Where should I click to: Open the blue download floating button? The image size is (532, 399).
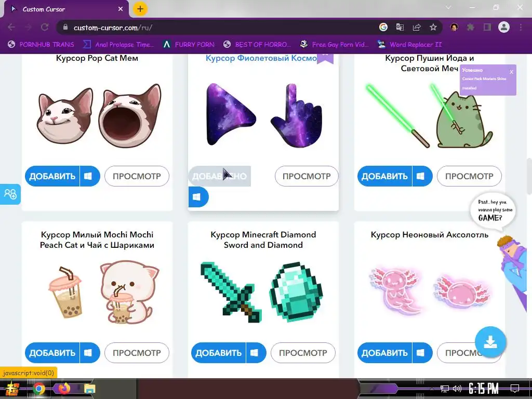(x=490, y=342)
